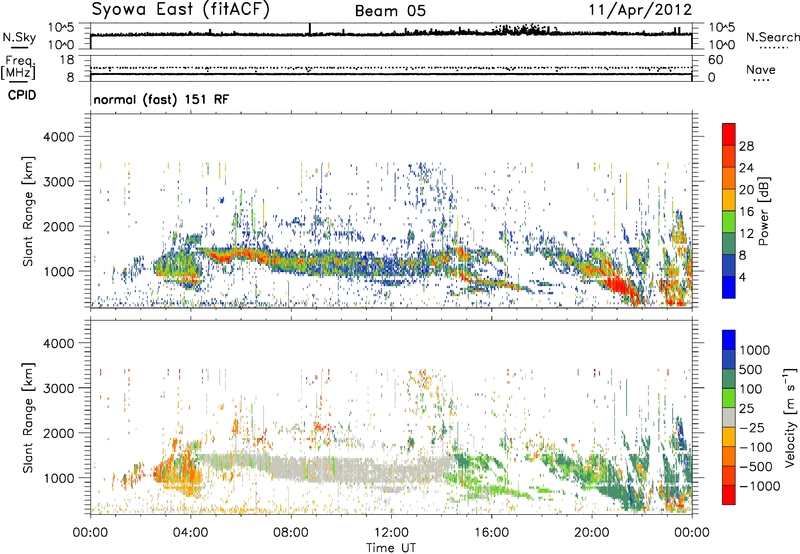800x554 pixels.
Task: Click the velocity colorbar tick '1000'
Action: (x=755, y=350)
